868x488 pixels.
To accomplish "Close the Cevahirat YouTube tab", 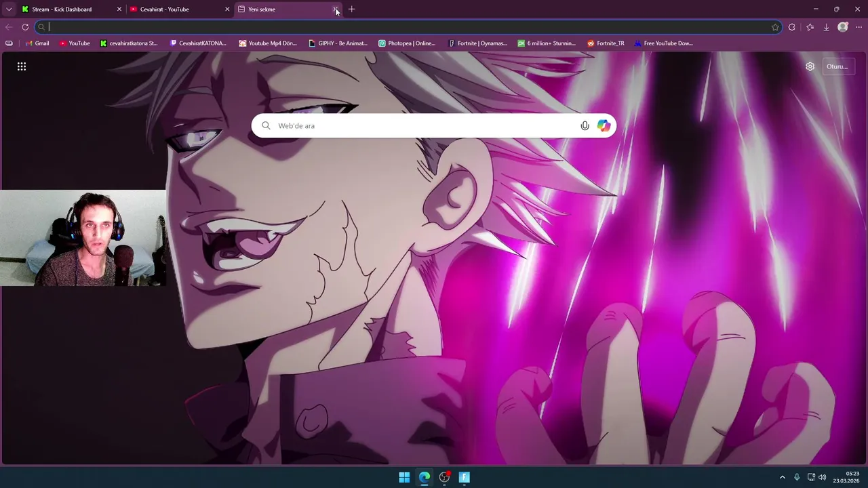I will [227, 9].
